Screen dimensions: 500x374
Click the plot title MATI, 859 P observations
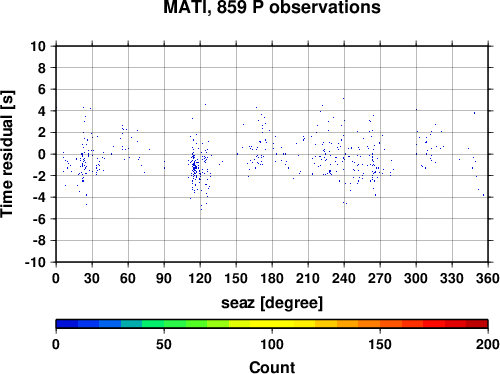[x=272, y=7]
